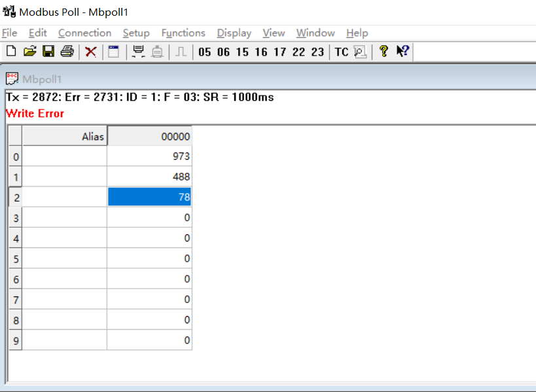Open a file with the folder icon

pyautogui.click(x=29, y=52)
